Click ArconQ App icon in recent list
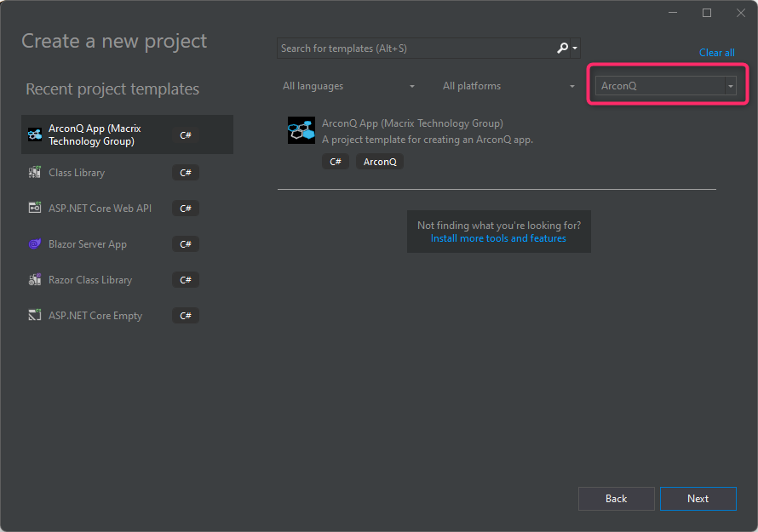 pos(34,134)
